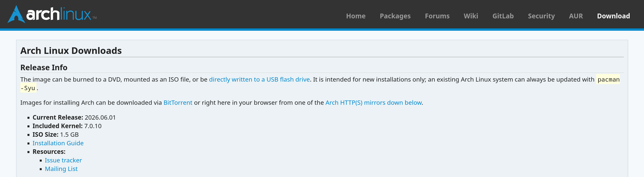This screenshot has height=177, width=644.
Task: Visit GitLab from the top navigation
Action: (503, 16)
